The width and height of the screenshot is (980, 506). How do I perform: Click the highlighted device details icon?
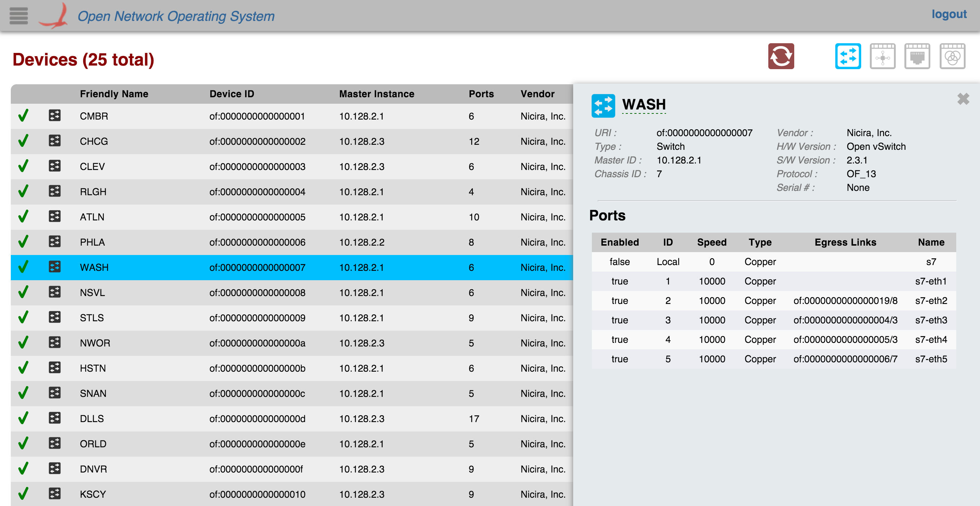pyautogui.click(x=848, y=56)
